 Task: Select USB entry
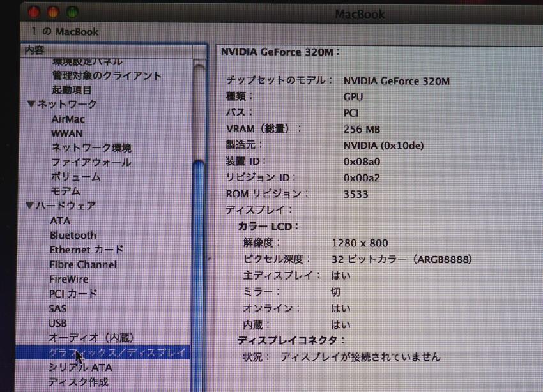coord(57,324)
